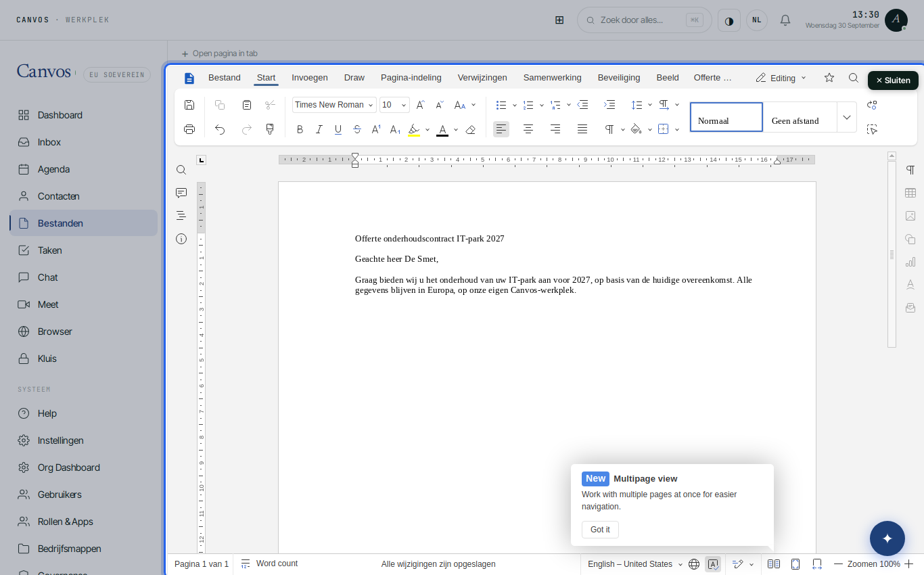Image resolution: width=924 pixels, height=575 pixels.
Task: Go to the Samenwerking tab
Action: coord(553,78)
